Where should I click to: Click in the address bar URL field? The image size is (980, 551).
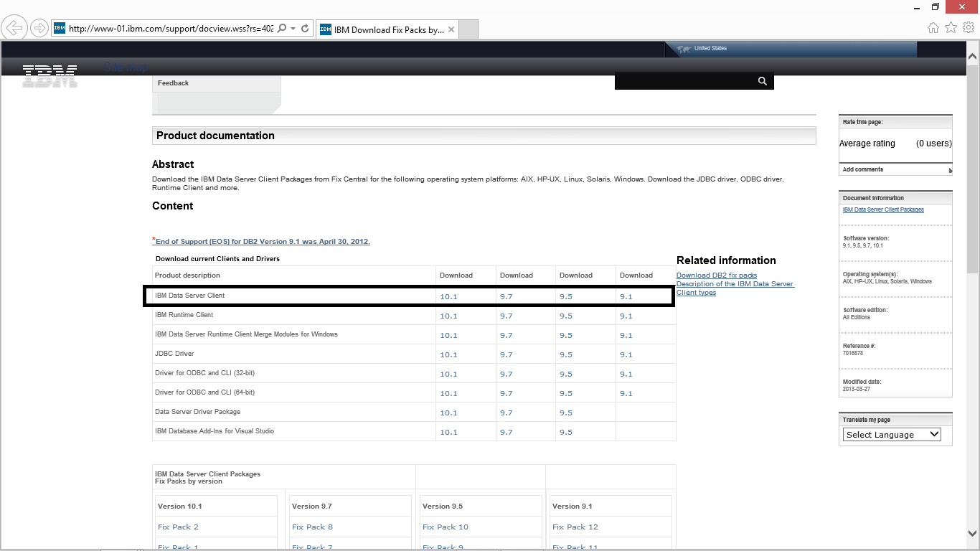(171, 29)
